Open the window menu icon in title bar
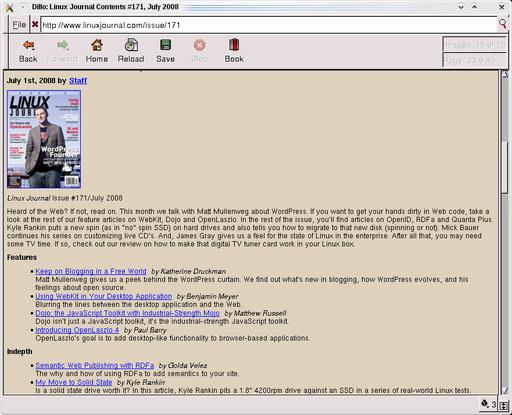Viewport: 512px width, 415px height. click(9, 7)
